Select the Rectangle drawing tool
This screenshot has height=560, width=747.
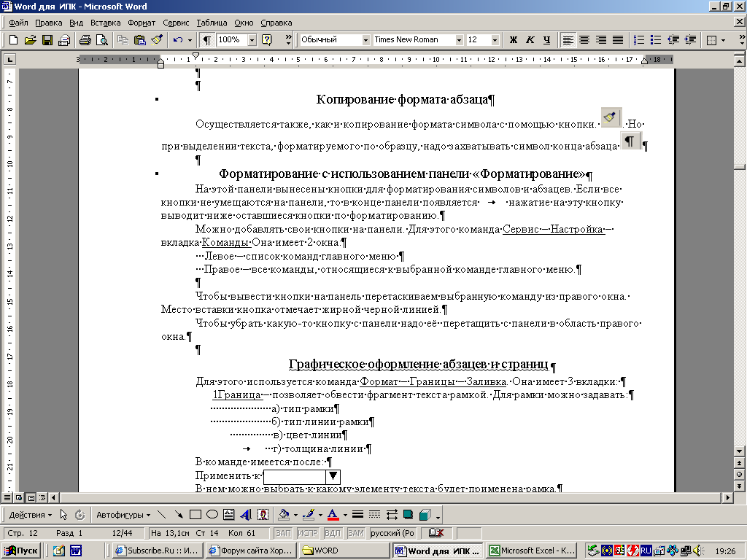(x=196, y=515)
